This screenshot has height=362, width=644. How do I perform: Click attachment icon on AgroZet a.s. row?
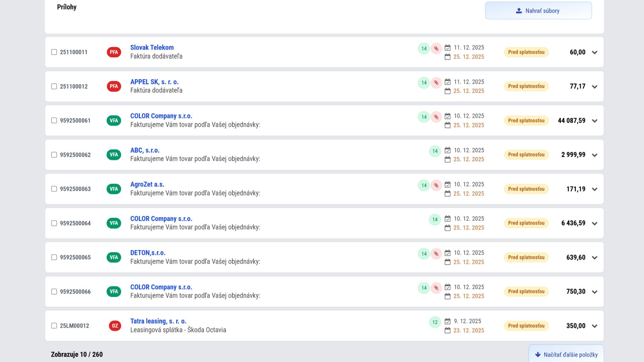pos(436,185)
